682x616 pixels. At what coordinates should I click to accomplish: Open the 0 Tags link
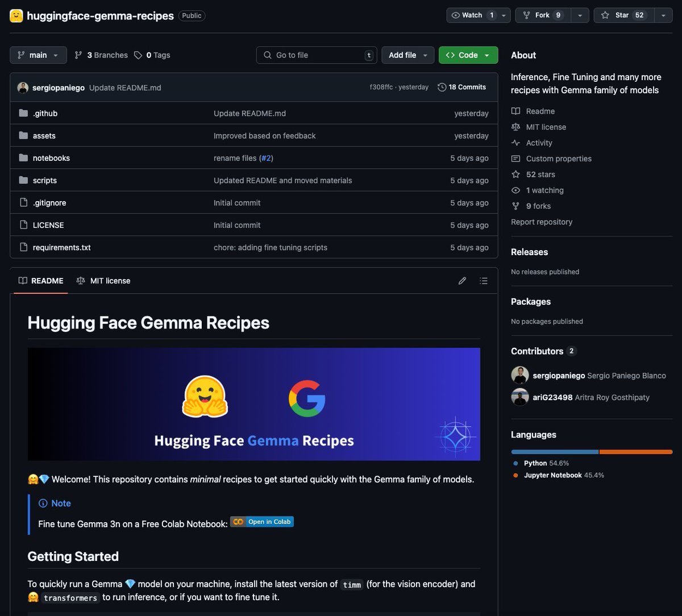point(152,55)
